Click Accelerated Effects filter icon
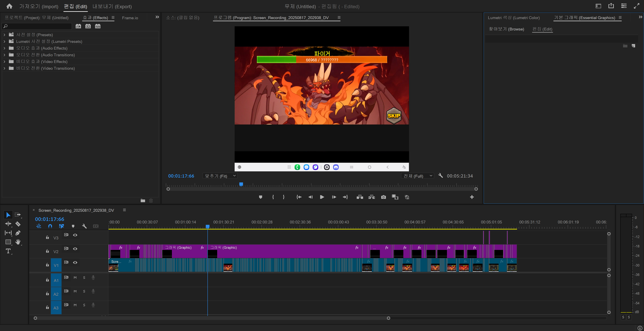 pyautogui.click(x=78, y=26)
